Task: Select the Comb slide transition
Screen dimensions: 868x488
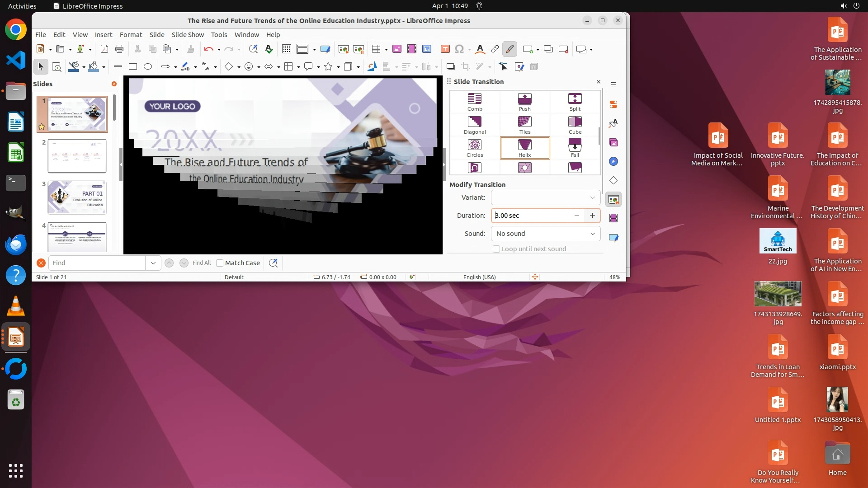Action: click(x=475, y=102)
